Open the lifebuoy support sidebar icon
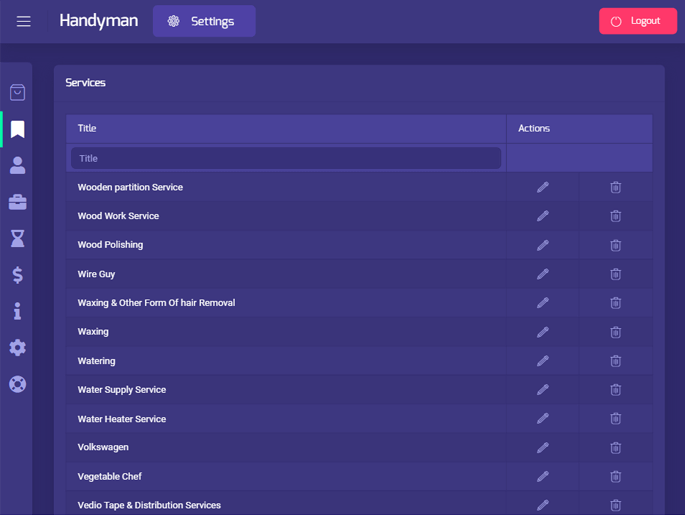Viewport: 685px width, 515px height. [x=17, y=384]
